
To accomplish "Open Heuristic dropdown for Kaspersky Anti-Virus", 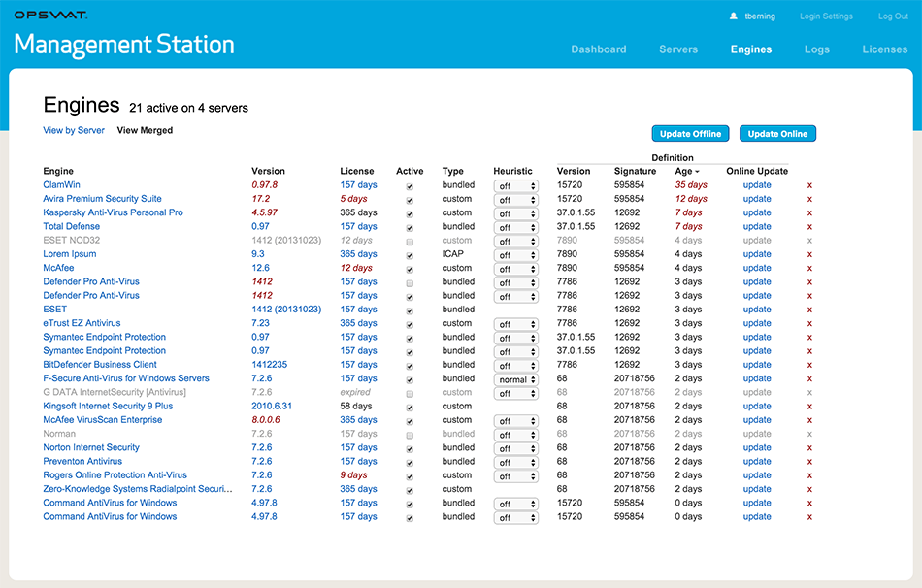I will 515,213.
